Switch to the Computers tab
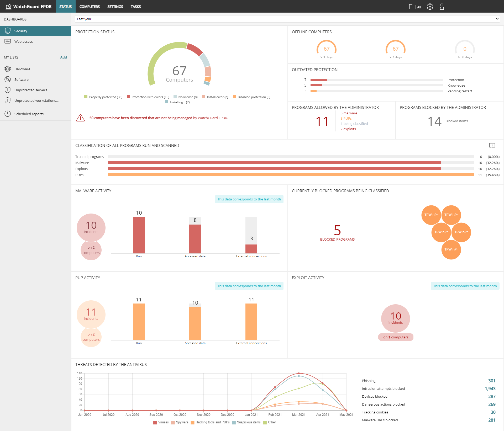The image size is (504, 431). pyautogui.click(x=89, y=7)
